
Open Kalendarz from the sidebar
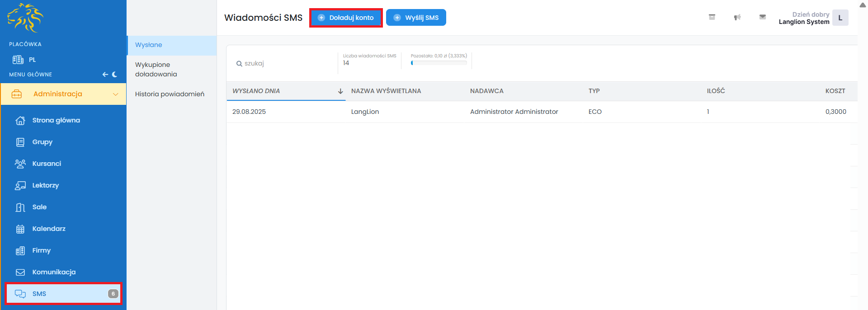(x=49, y=229)
